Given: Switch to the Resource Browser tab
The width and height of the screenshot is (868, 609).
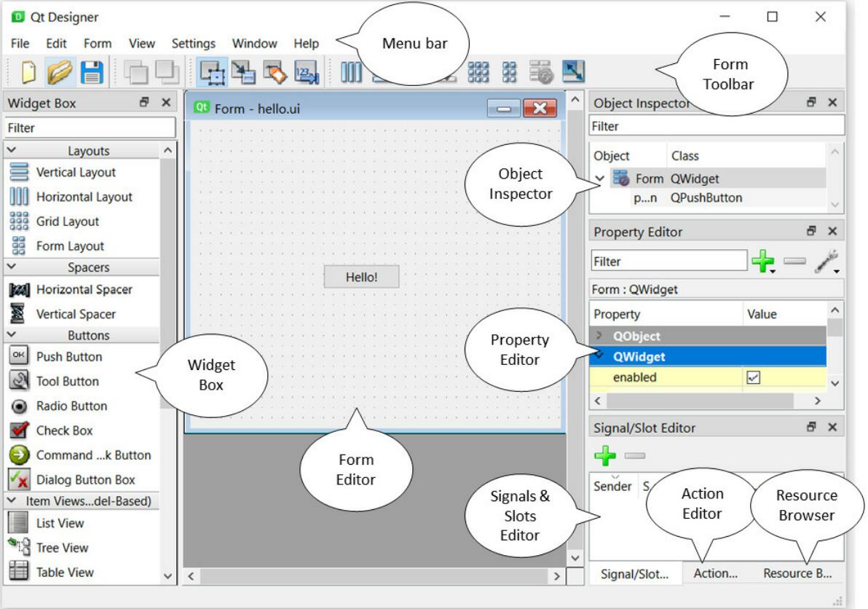Looking at the screenshot, I should click(x=797, y=573).
